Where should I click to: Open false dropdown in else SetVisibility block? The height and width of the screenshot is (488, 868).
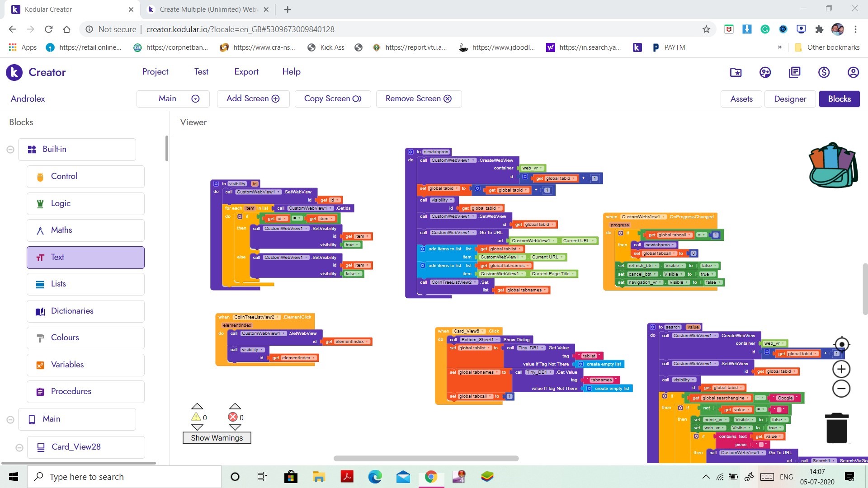coord(354,274)
